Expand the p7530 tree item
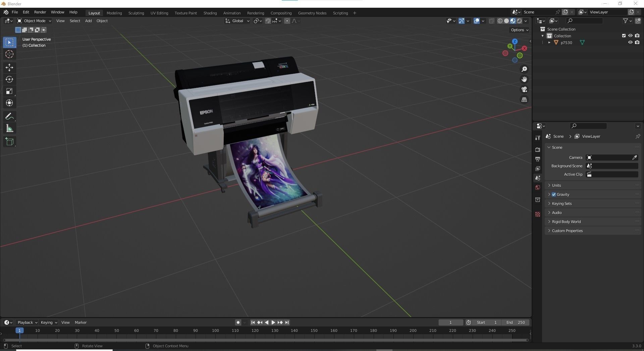644x351 pixels. (x=549, y=43)
